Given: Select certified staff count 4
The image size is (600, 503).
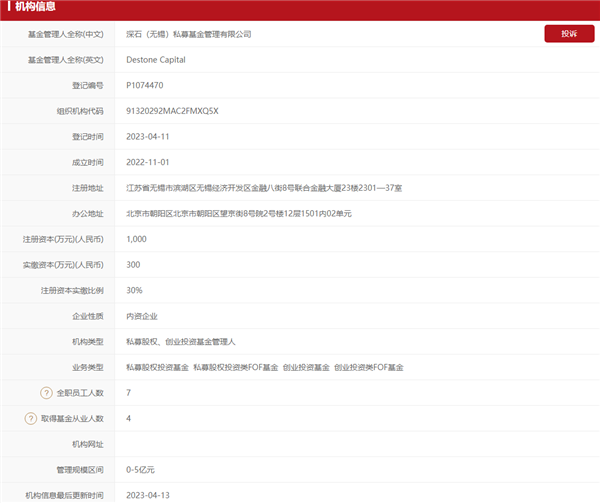Looking at the screenshot, I should click(x=129, y=418).
